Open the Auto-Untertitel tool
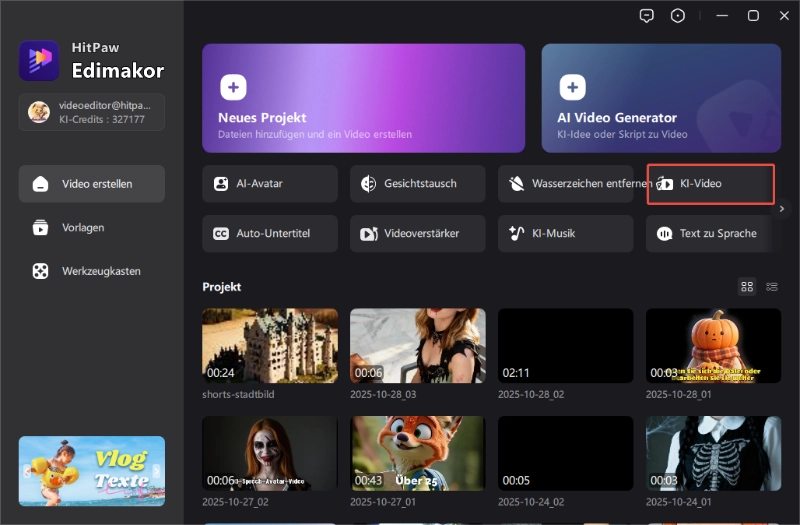Viewport: 800px width, 525px height. click(270, 233)
